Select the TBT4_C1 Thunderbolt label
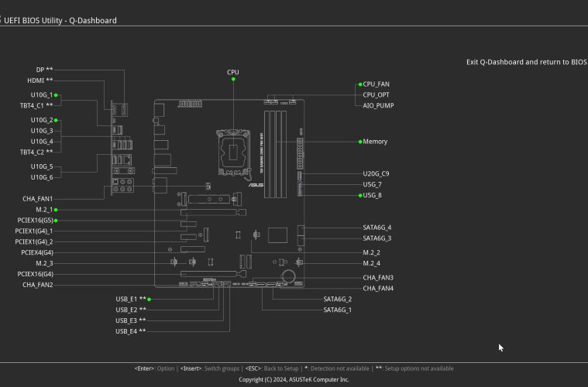The height and width of the screenshot is (387, 588). point(36,105)
